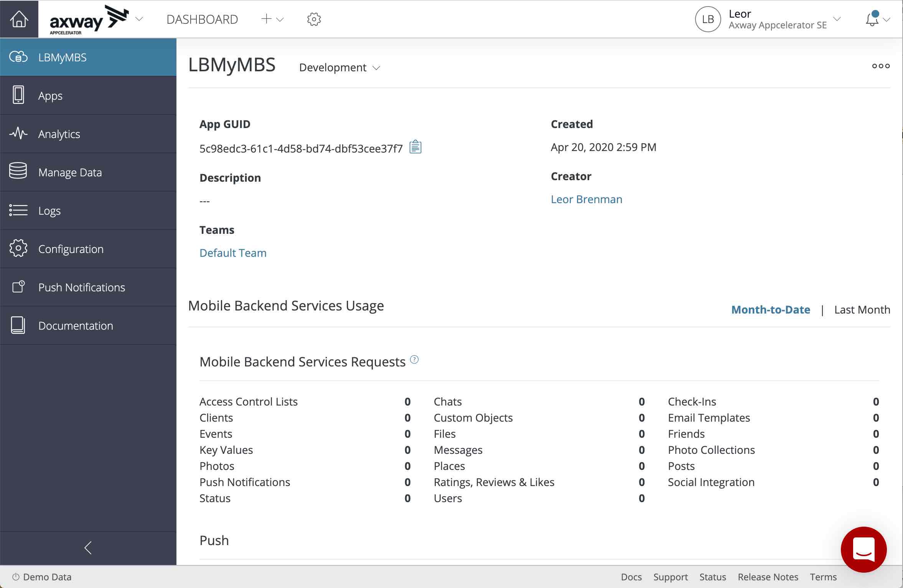The image size is (903, 588).
Task: Click the Key Values row
Action: [x=305, y=450]
